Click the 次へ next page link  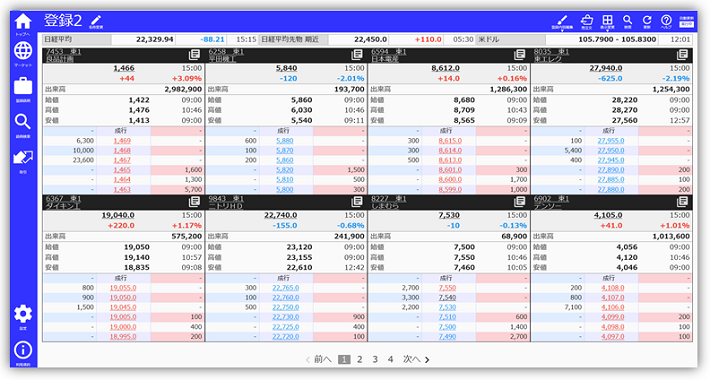[416, 359]
